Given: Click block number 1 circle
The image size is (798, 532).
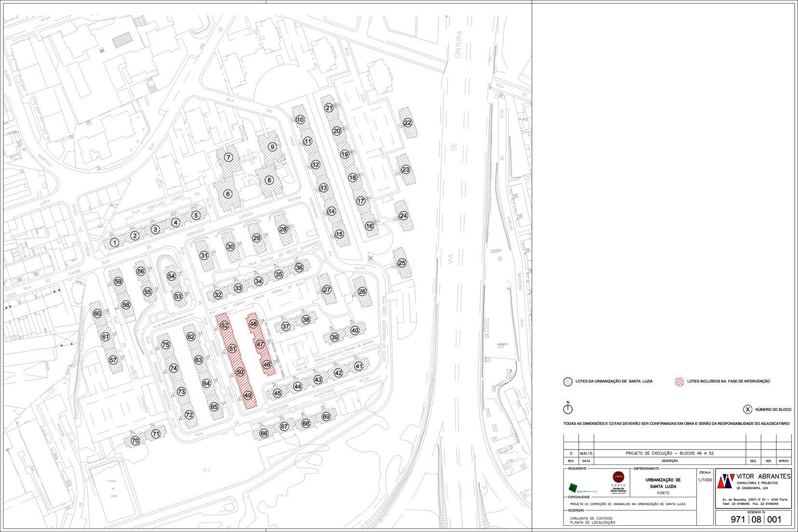Looking at the screenshot, I should pos(114,243).
